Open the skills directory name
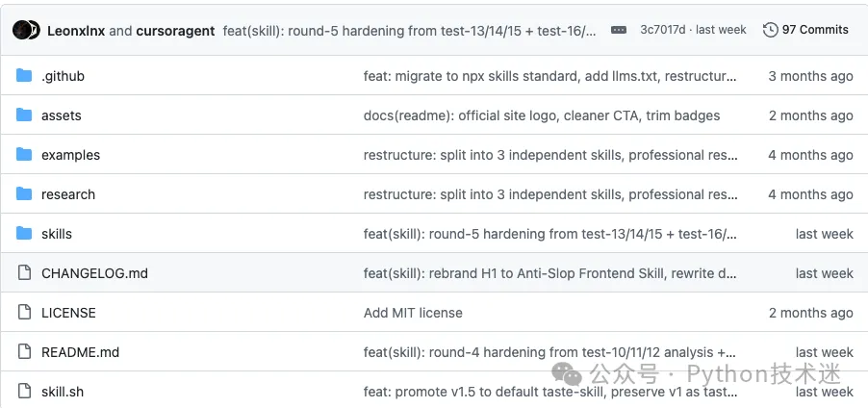The height and width of the screenshot is (408, 868). (x=57, y=234)
